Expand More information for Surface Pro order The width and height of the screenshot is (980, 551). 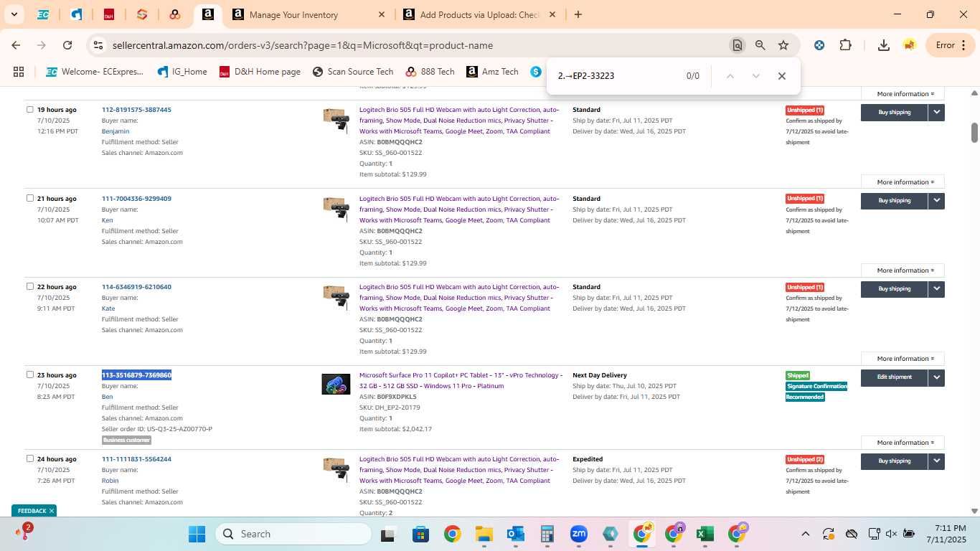point(903,443)
